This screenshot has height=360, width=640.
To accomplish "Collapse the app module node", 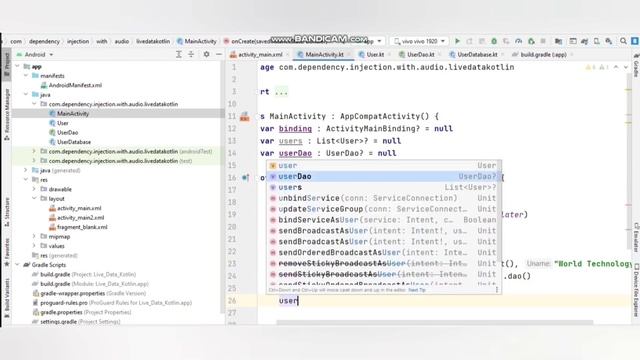I will [x=17, y=66].
